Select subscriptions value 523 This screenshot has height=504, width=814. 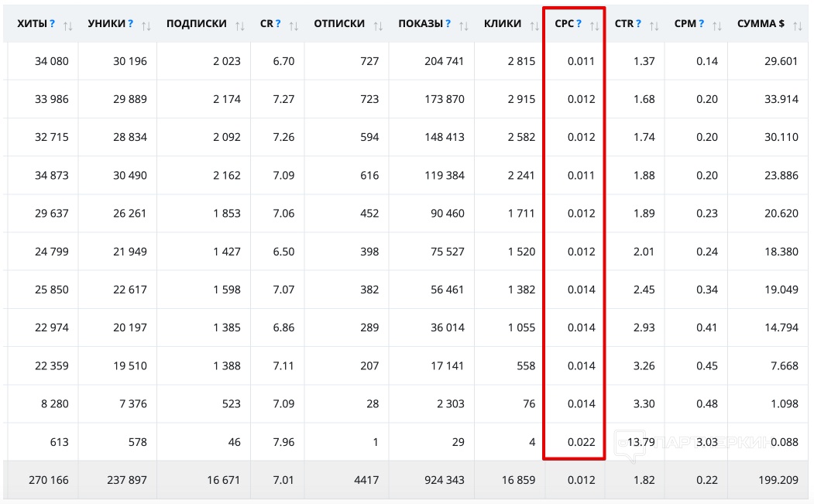coord(231,404)
